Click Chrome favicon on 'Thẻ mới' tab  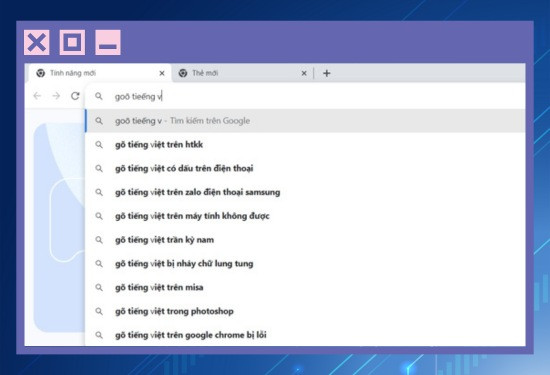click(183, 73)
